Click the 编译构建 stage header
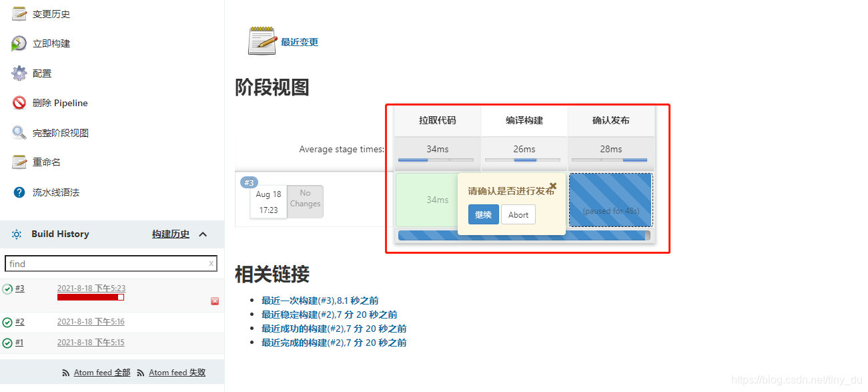This screenshot has height=392, width=868. pyautogui.click(x=524, y=120)
